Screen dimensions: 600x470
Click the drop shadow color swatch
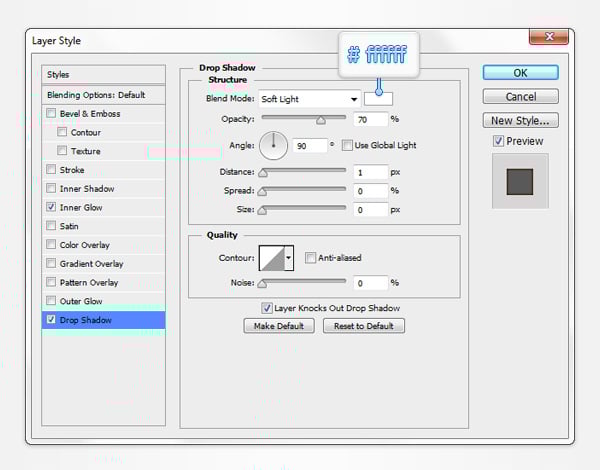(379, 99)
